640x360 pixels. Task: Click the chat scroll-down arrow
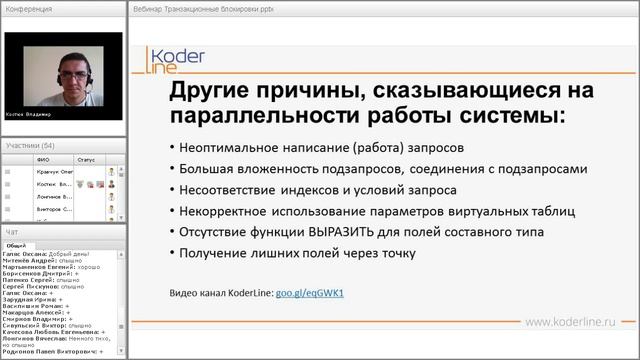point(121,351)
